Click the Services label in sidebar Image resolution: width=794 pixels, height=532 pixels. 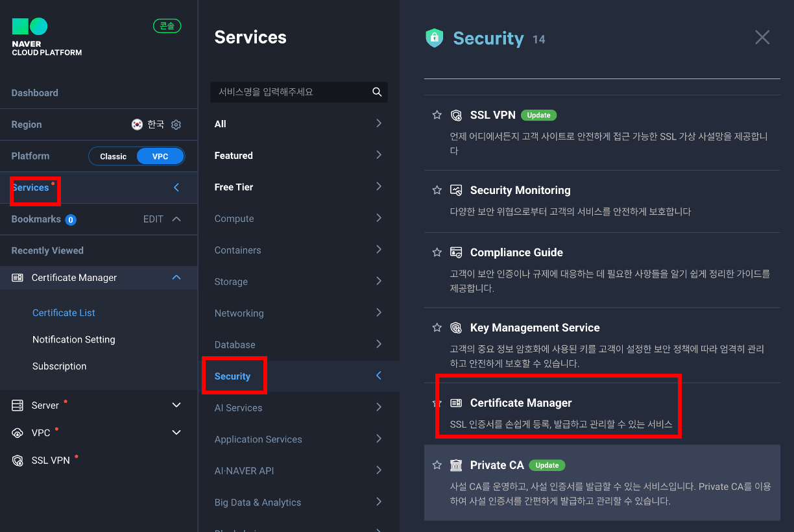[30, 187]
